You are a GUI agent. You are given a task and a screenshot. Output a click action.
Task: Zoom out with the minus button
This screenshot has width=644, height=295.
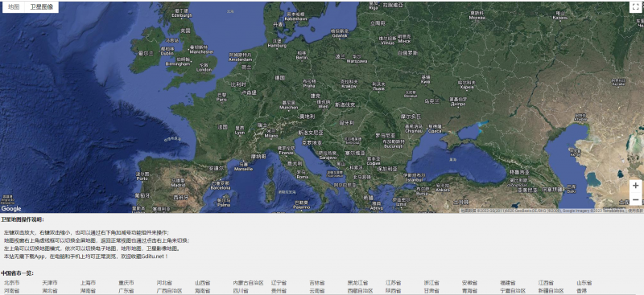(635, 199)
